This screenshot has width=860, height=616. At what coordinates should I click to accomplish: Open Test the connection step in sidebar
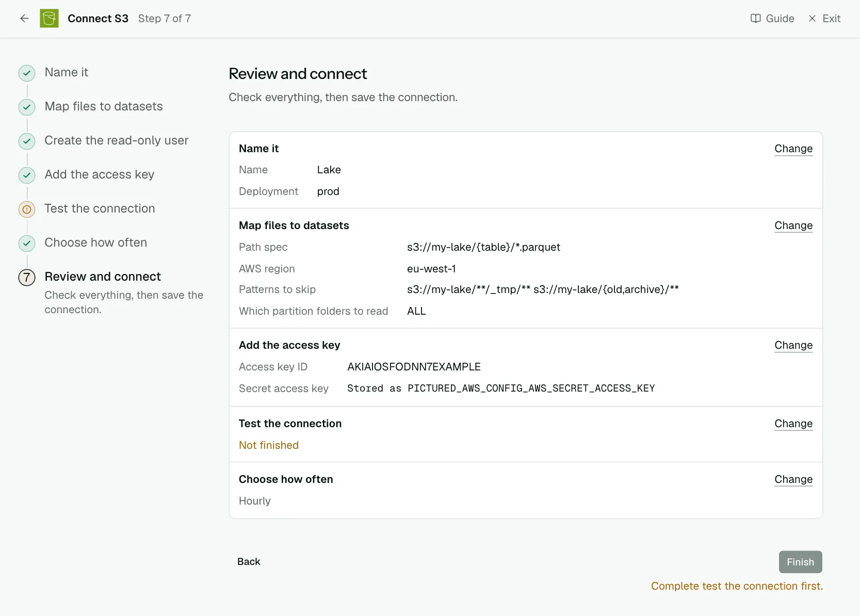point(100,208)
